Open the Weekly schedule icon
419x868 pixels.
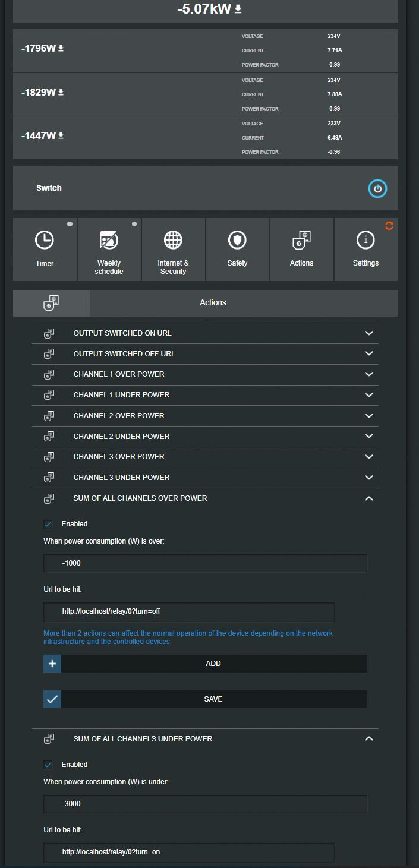[109, 240]
